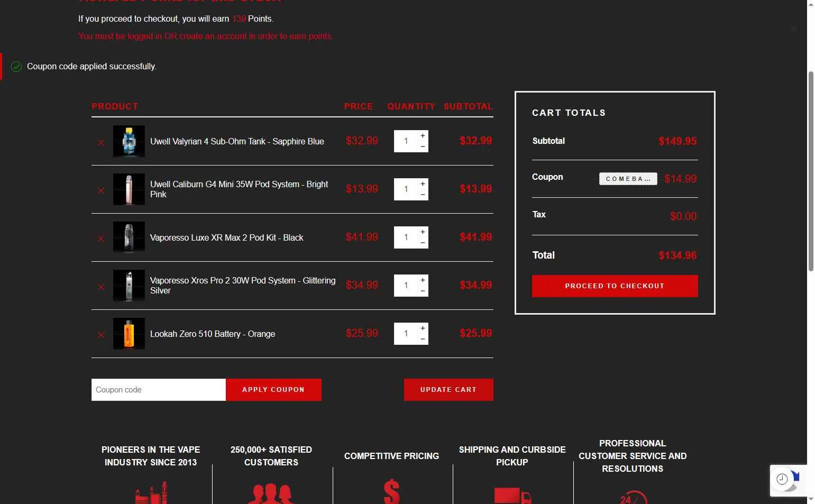
Task: Open the Lookah Zero 510 Battery thumbnail
Action: point(129,334)
